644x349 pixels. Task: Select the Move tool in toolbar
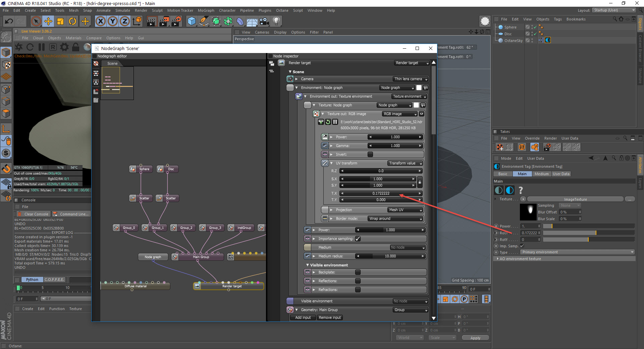pos(48,21)
